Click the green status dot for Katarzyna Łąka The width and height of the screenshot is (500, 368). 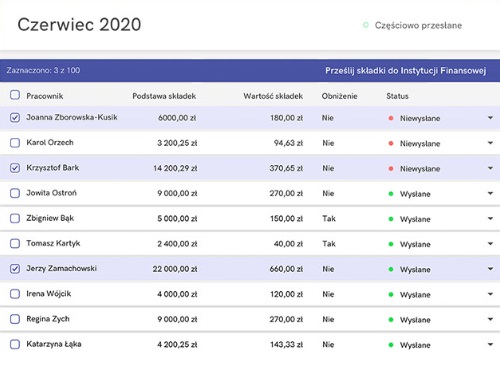pyautogui.click(x=391, y=345)
